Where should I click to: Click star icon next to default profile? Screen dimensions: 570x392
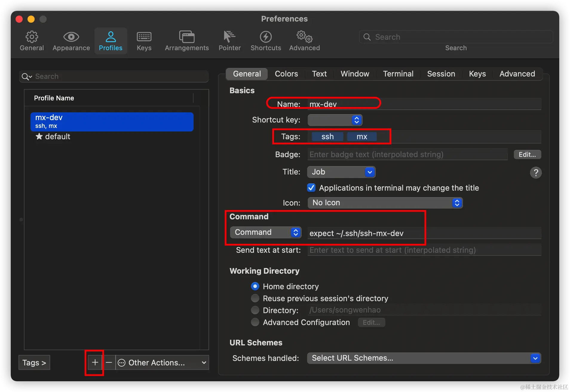tap(39, 137)
